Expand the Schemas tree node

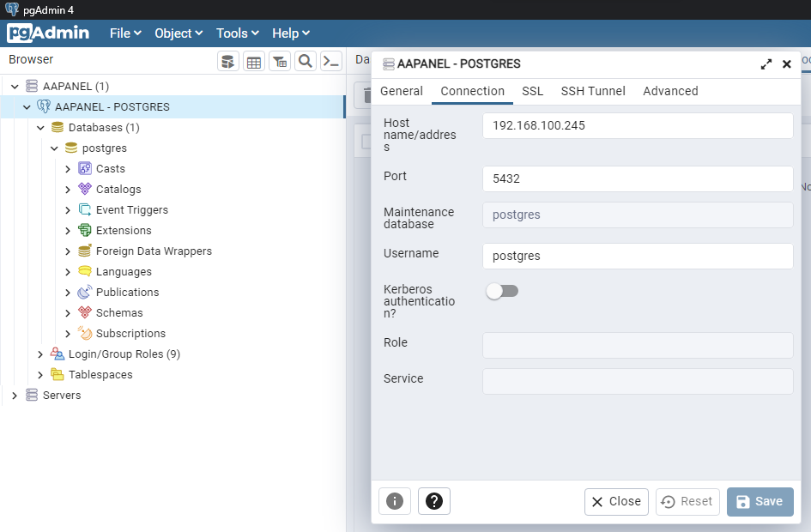(x=68, y=313)
